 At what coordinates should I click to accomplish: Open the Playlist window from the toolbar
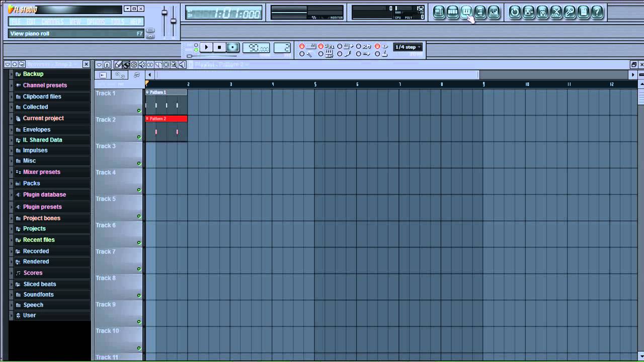(x=439, y=12)
